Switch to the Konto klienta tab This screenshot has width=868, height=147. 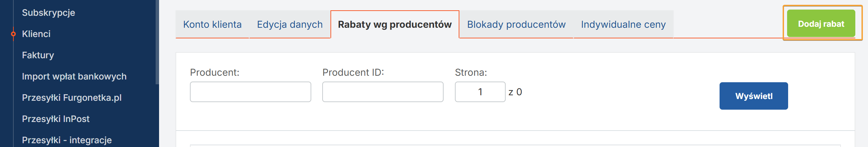coord(212,24)
